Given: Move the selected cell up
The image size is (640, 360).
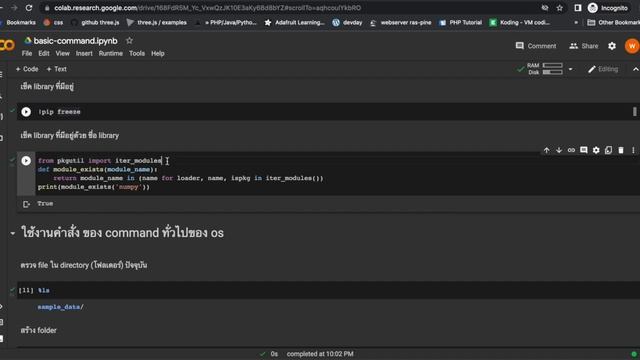Looking at the screenshot, I should 546,150.
